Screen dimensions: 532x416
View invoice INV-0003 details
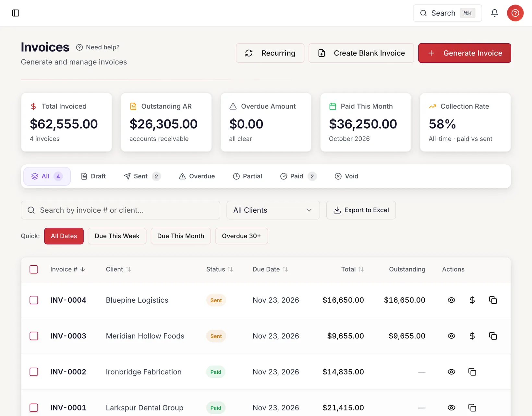[x=451, y=336]
